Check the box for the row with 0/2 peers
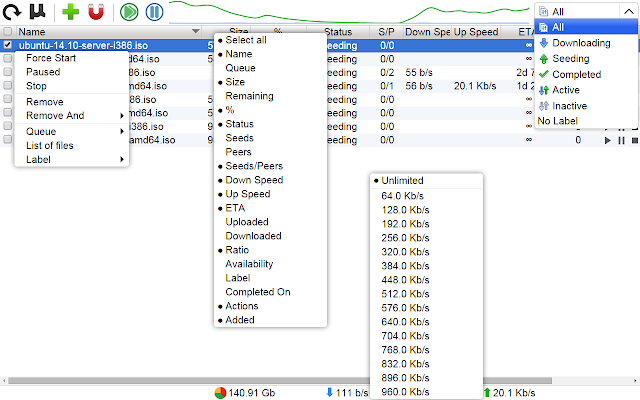Image resolution: width=640 pixels, height=400 pixels. click(x=7, y=72)
